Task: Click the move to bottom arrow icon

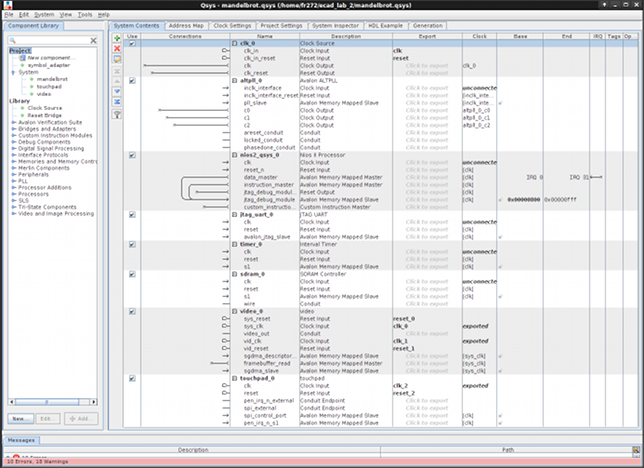Action: point(116,102)
